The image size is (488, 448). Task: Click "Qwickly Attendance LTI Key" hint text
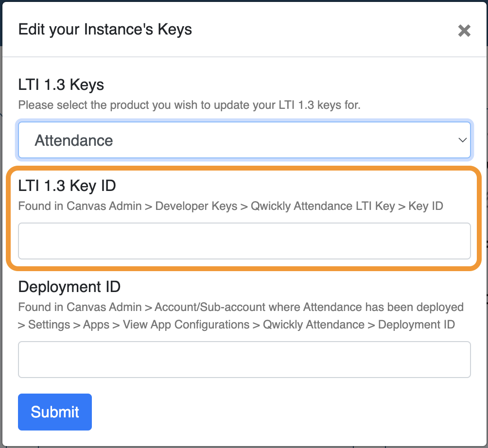coord(322,206)
